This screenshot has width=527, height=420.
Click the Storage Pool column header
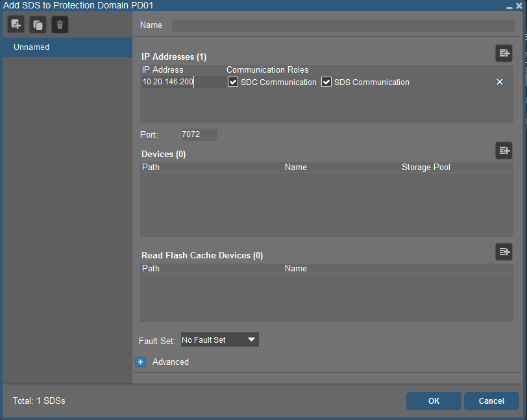click(426, 167)
